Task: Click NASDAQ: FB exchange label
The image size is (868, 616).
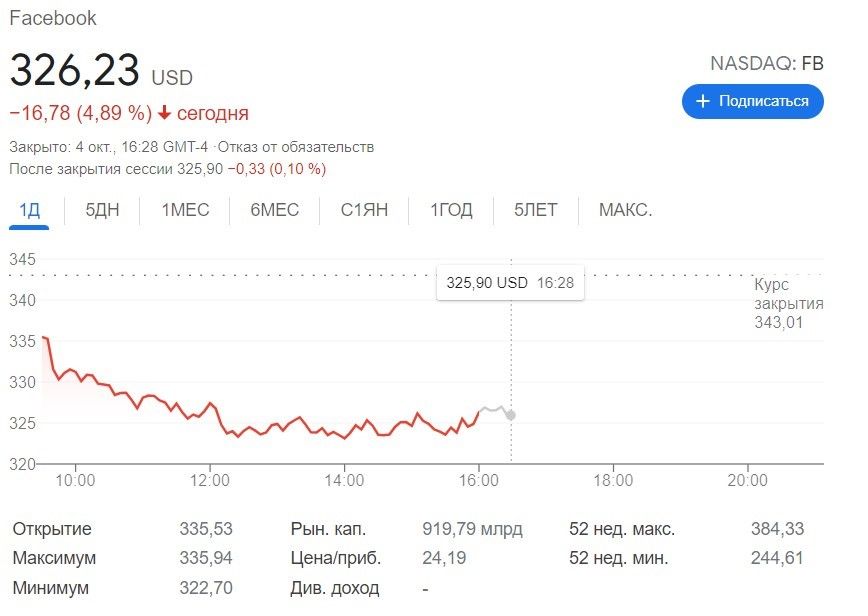Action: [x=767, y=62]
